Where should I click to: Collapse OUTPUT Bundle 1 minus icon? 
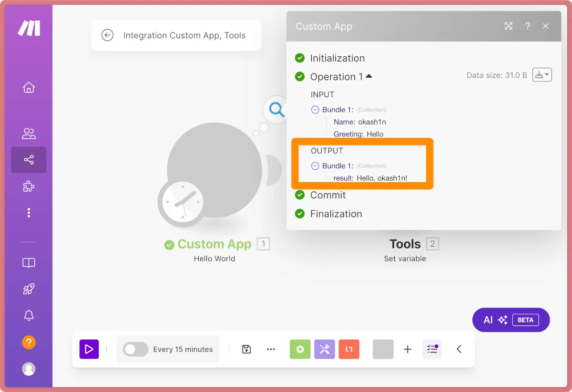click(315, 166)
